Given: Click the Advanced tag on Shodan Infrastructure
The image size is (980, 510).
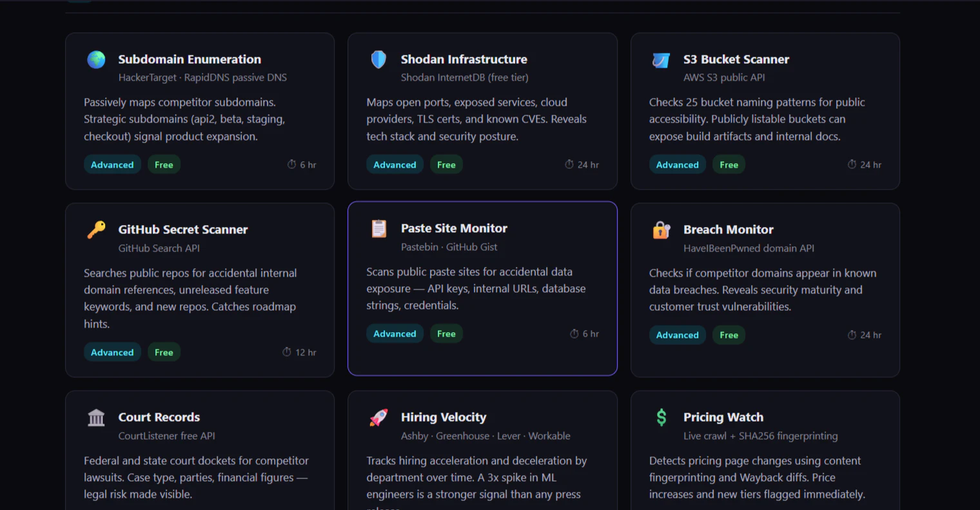Looking at the screenshot, I should (x=395, y=165).
